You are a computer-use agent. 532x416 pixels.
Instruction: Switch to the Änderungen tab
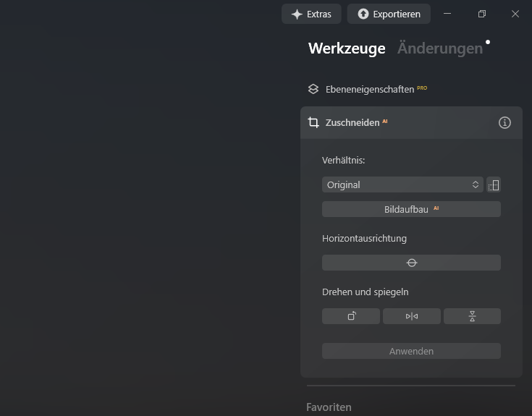(439, 48)
